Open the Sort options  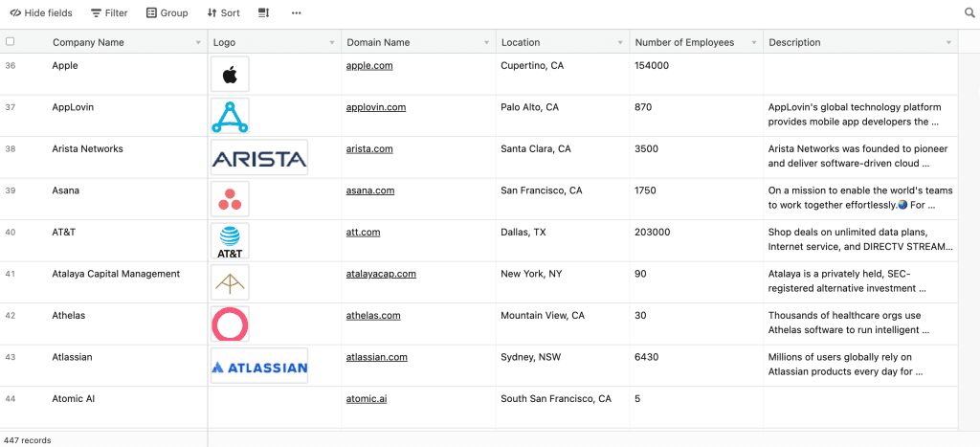pyautogui.click(x=223, y=13)
